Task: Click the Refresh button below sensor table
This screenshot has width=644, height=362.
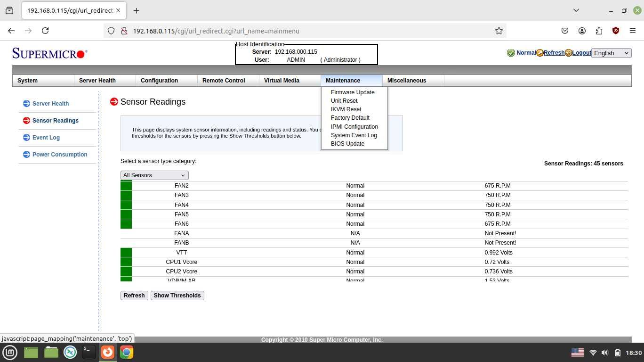Action: point(134,296)
